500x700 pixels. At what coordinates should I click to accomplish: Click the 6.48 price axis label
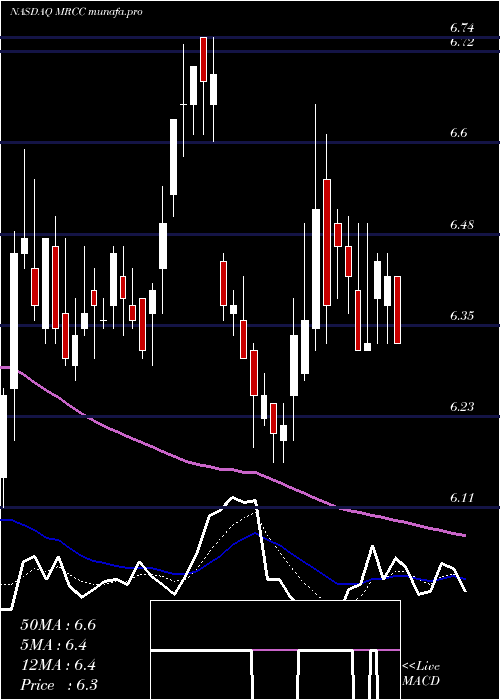tap(462, 225)
